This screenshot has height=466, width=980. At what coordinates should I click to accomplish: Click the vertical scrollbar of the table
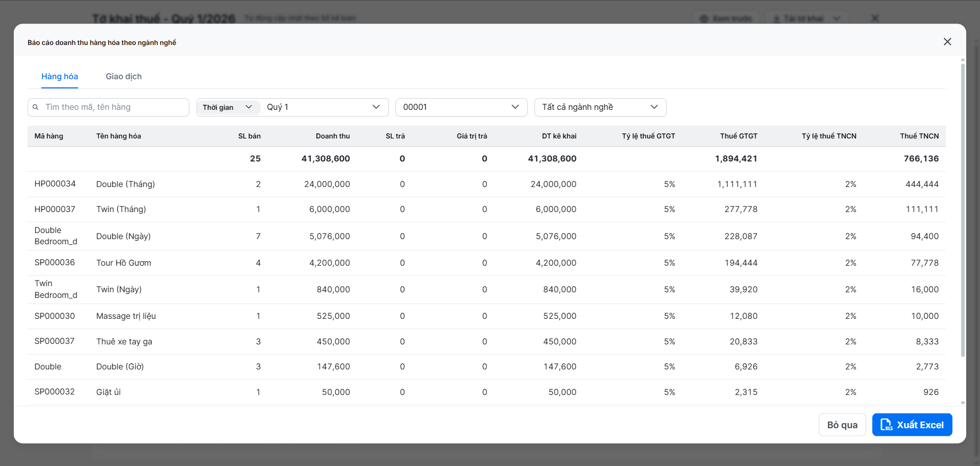963,204
